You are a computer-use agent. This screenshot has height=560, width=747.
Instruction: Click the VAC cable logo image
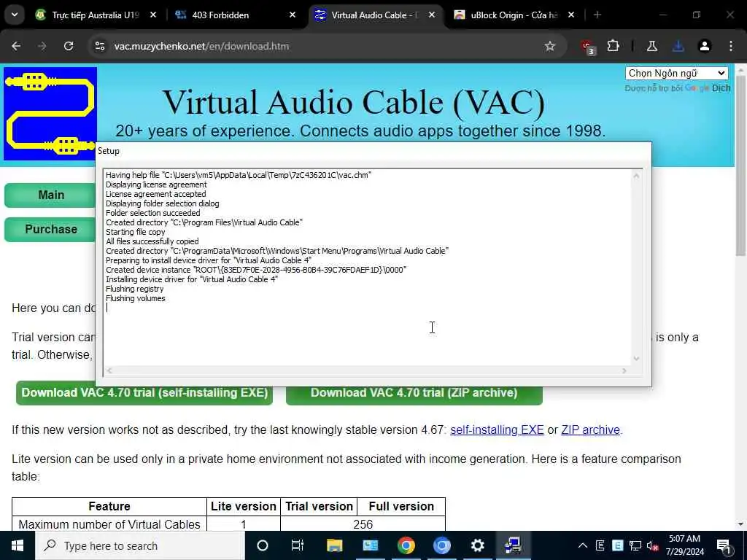[50, 113]
